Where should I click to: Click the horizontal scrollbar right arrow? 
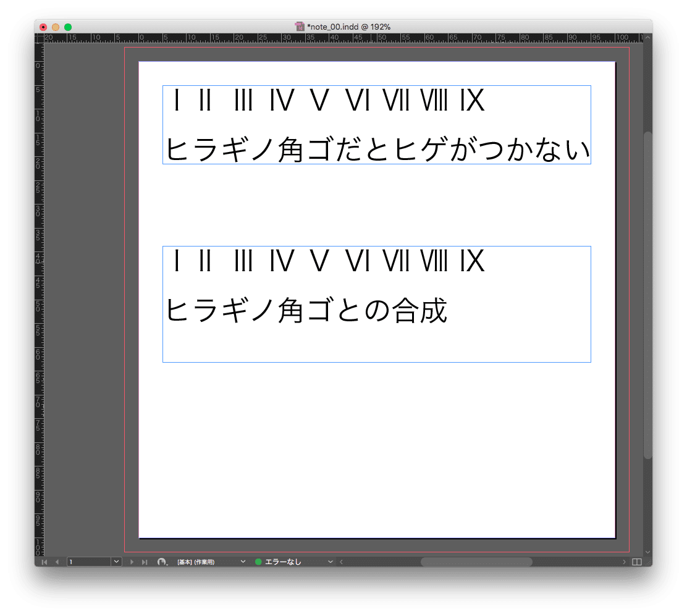[625, 562]
